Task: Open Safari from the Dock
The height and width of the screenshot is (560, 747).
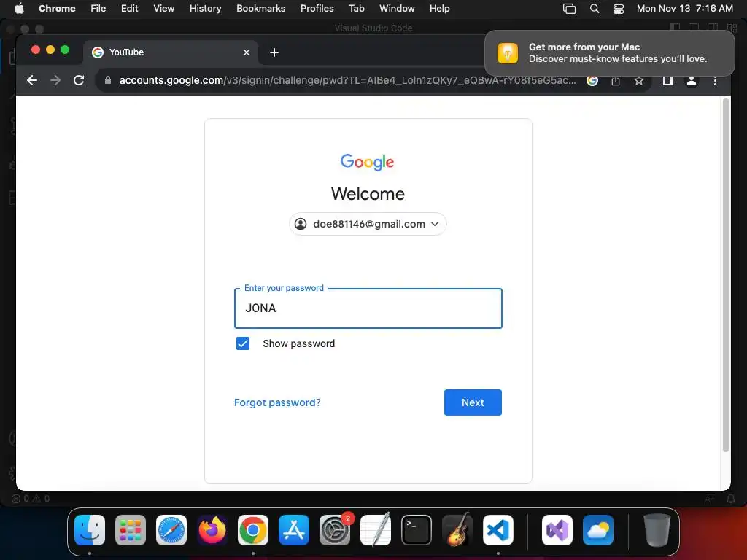Action: (171, 530)
